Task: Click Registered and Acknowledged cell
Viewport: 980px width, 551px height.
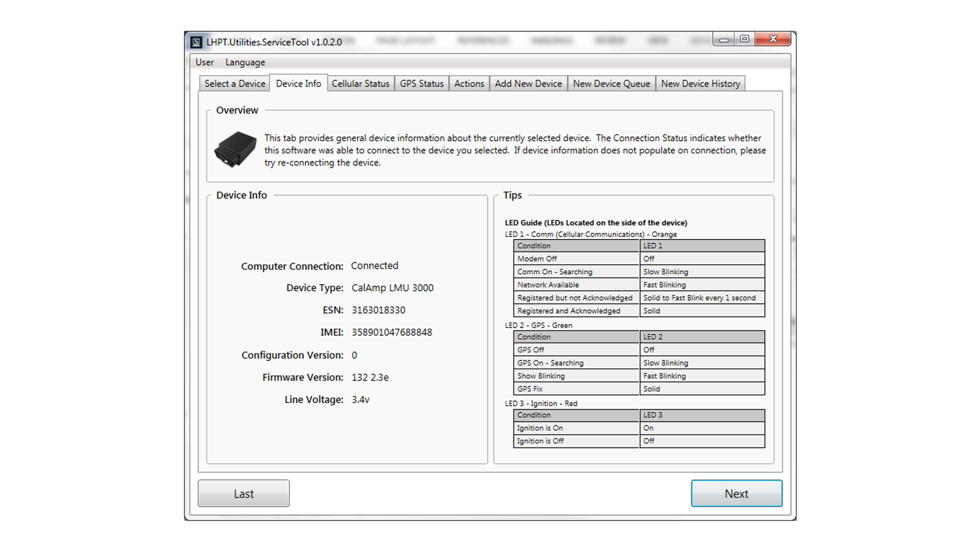Action: click(x=577, y=311)
